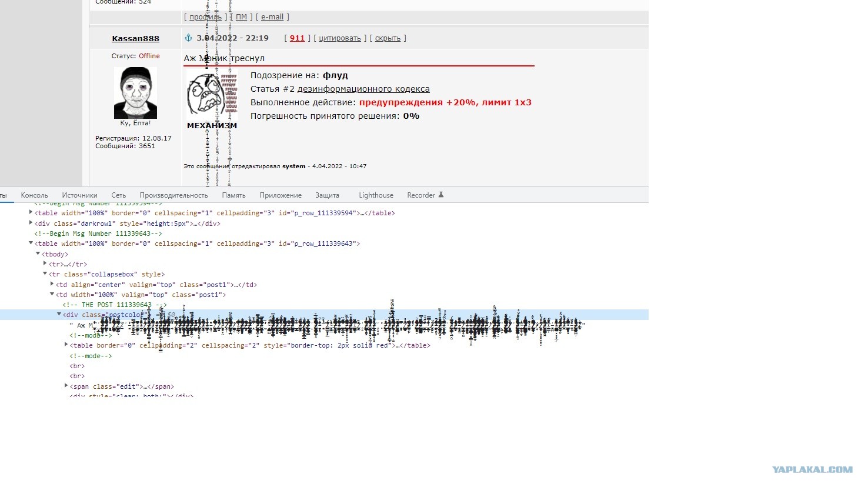This screenshot has width=868, height=487.
Task: Click 'Погрешность принятого решения: 0%' line
Action: click(335, 116)
